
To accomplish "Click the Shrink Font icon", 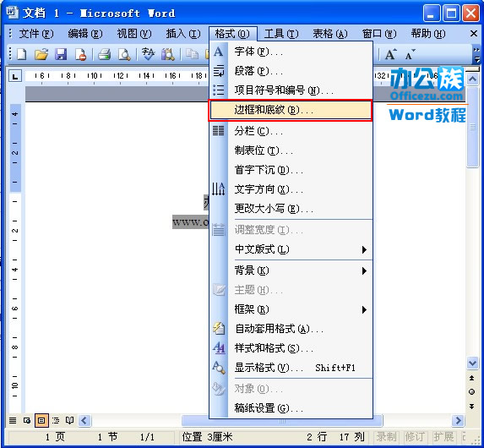I will pos(410,55).
